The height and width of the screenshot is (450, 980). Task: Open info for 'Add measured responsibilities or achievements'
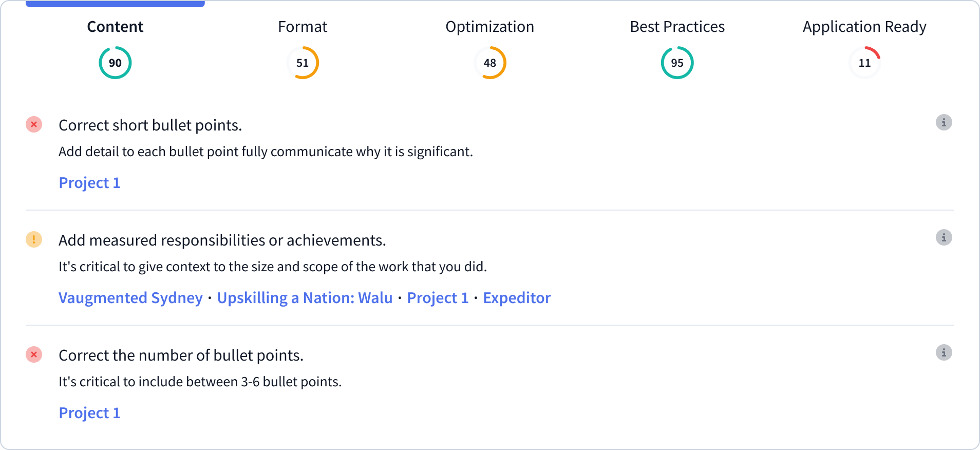944,237
